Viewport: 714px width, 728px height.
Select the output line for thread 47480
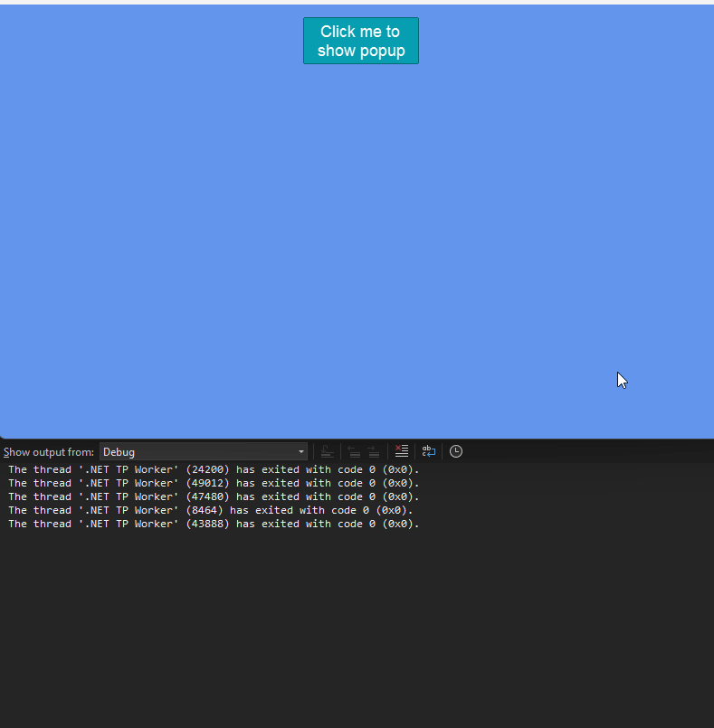point(213,496)
